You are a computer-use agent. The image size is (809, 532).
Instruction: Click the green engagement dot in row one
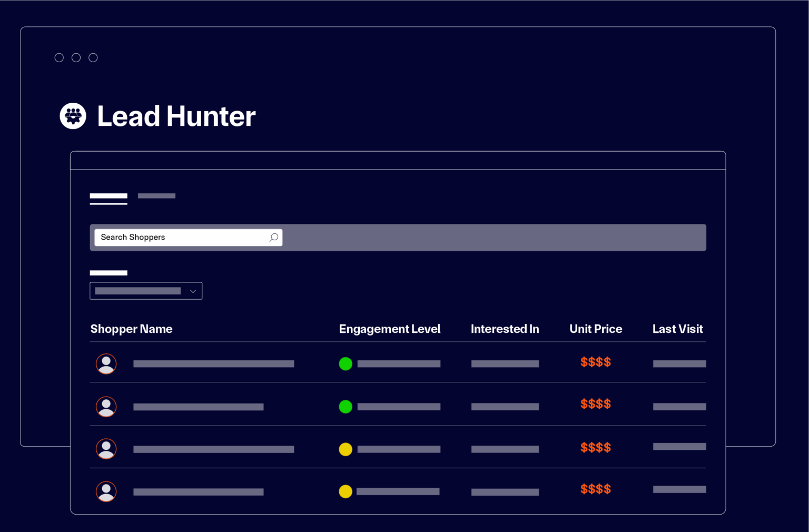(346, 363)
